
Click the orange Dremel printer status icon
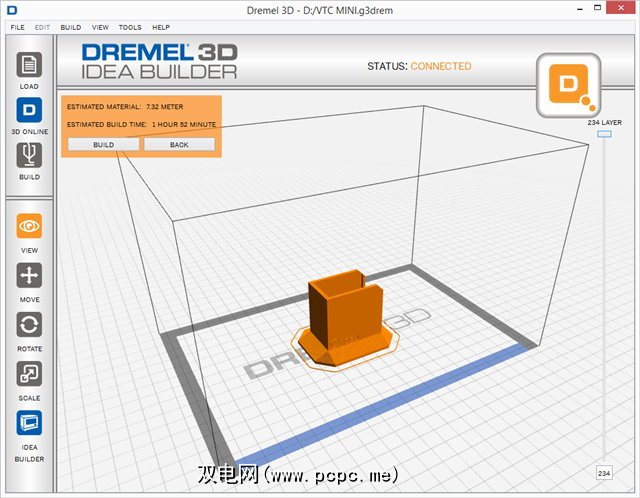pos(568,85)
